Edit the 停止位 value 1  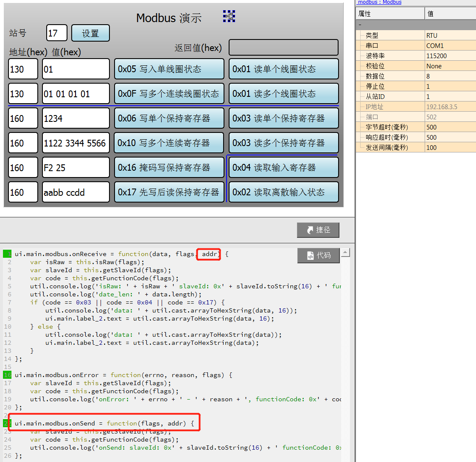click(451, 86)
